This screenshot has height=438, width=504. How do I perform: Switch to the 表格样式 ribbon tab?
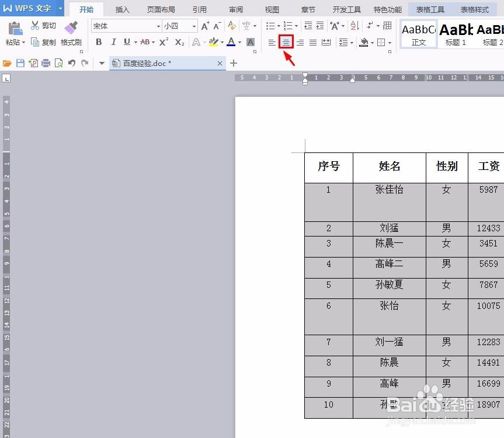(x=474, y=9)
